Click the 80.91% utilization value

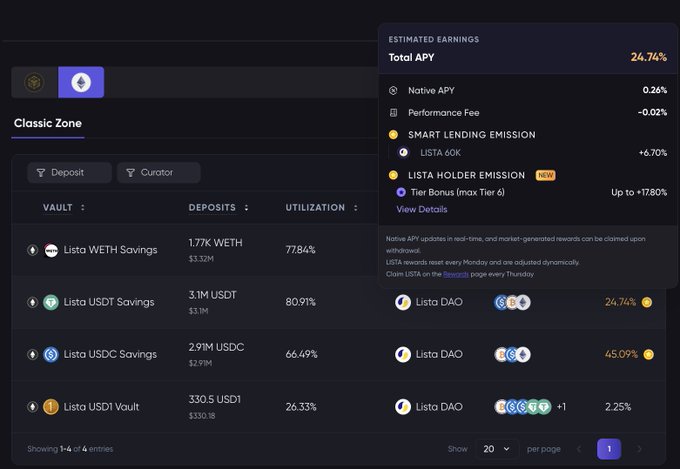coord(301,302)
